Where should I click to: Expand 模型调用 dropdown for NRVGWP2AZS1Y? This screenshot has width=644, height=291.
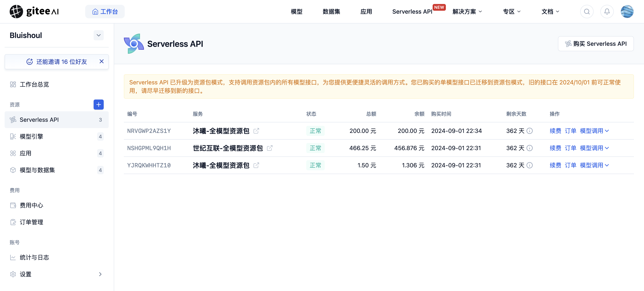(594, 131)
